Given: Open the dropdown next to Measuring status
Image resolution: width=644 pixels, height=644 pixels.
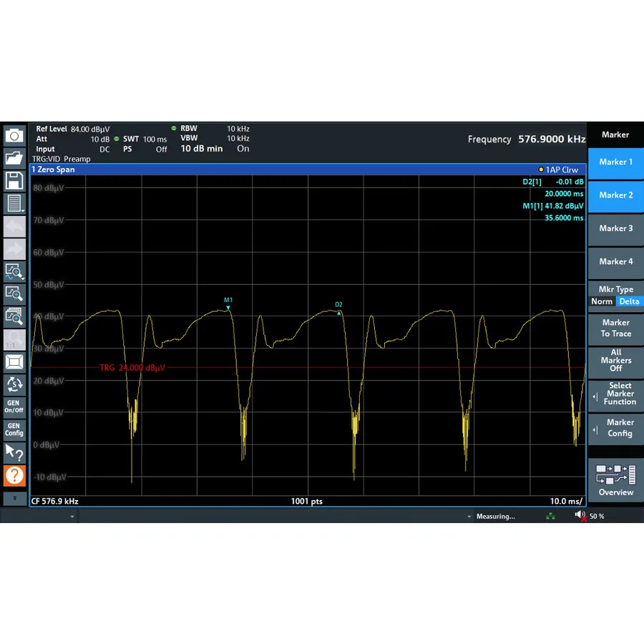Looking at the screenshot, I should [x=469, y=516].
